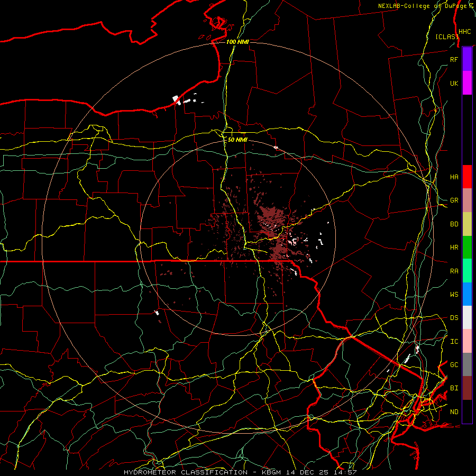Click the yellow BD legend color block

click(x=467, y=224)
